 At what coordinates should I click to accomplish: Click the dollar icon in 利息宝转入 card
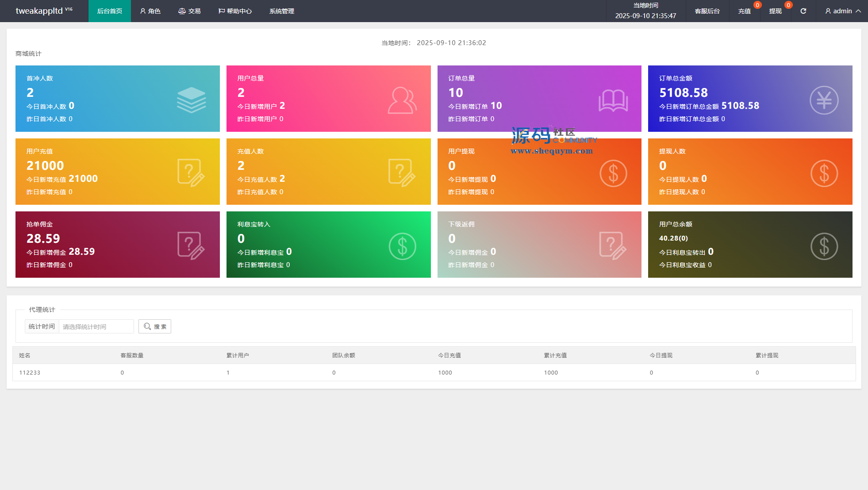pyautogui.click(x=402, y=246)
